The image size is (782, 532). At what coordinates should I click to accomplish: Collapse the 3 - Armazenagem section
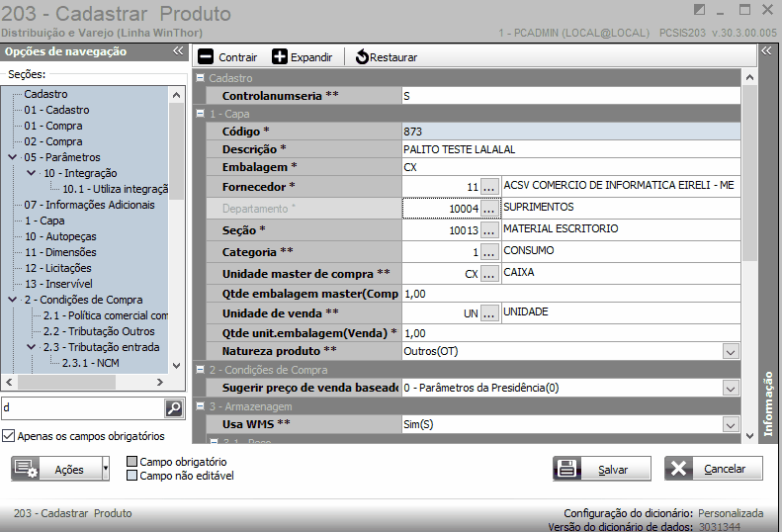pos(201,406)
